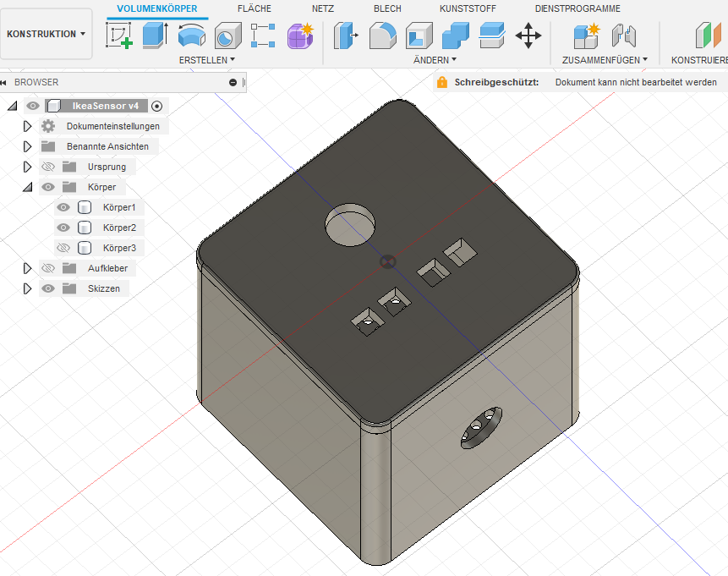This screenshot has width=728, height=576.
Task: Select the Körper1 label in browser
Action: (x=119, y=207)
